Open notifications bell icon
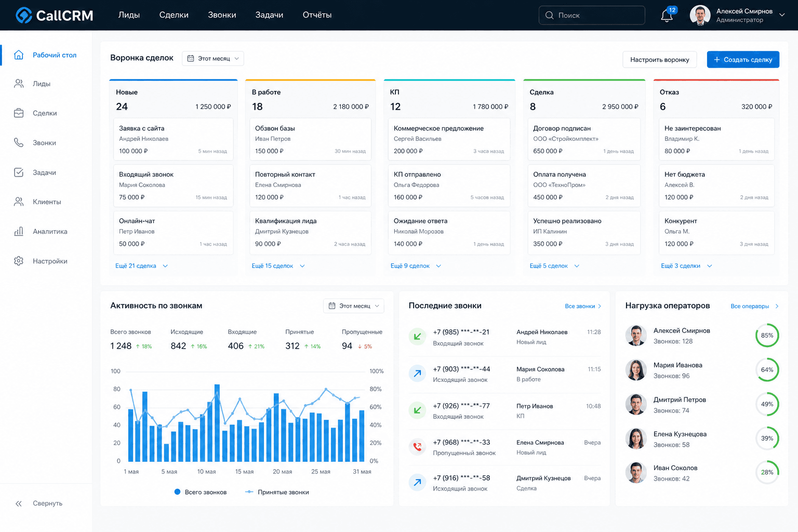Viewport: 798px width, 532px height. [667, 16]
